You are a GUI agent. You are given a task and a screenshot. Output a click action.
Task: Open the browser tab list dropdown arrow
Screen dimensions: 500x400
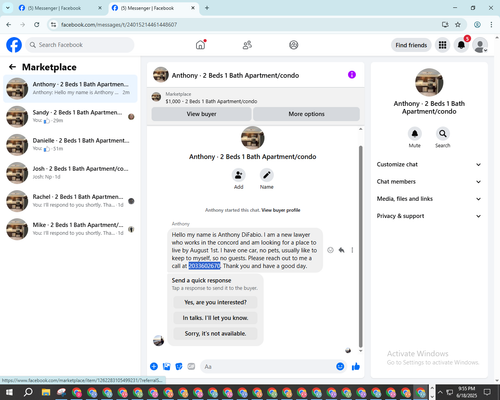(x=8, y=8)
